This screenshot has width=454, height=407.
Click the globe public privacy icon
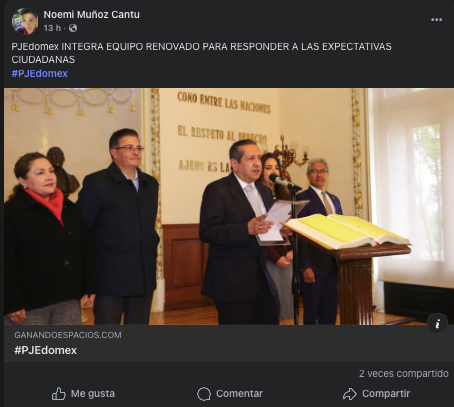[x=73, y=28]
